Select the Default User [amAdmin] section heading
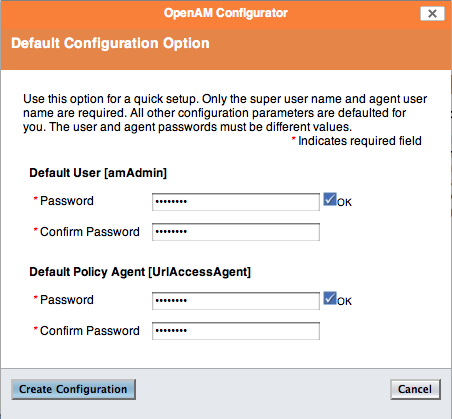452x419 pixels. click(x=98, y=173)
